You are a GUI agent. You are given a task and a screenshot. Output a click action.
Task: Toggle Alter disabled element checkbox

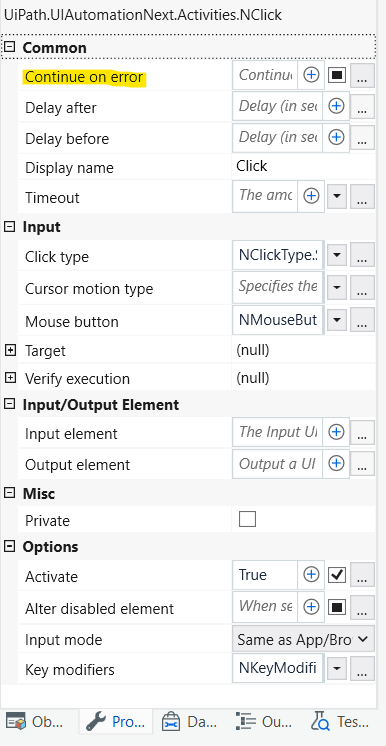tap(337, 607)
